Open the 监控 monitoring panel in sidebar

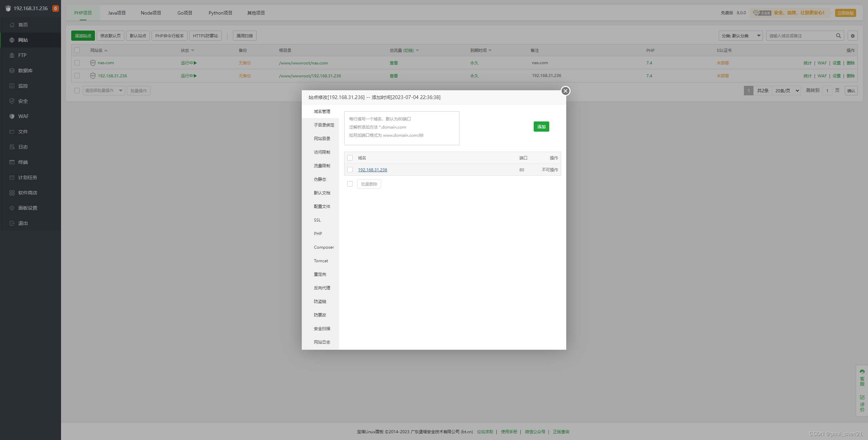pyautogui.click(x=23, y=85)
